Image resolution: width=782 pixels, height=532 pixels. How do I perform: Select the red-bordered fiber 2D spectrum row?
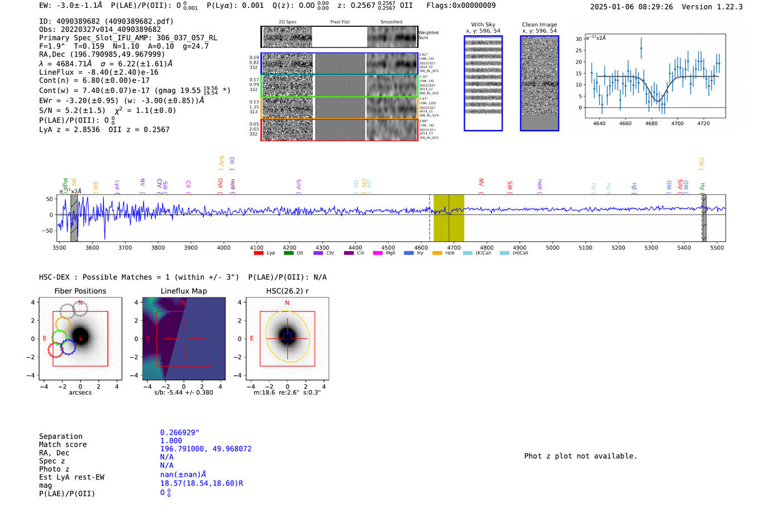[x=340, y=130]
